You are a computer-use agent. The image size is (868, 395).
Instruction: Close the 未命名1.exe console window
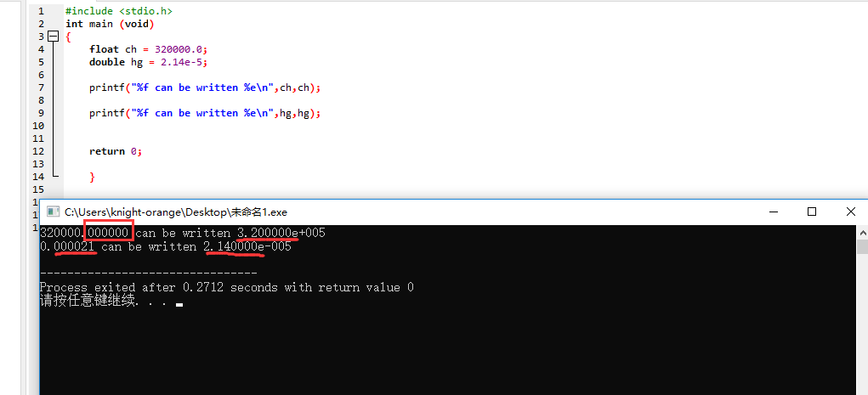coord(850,212)
